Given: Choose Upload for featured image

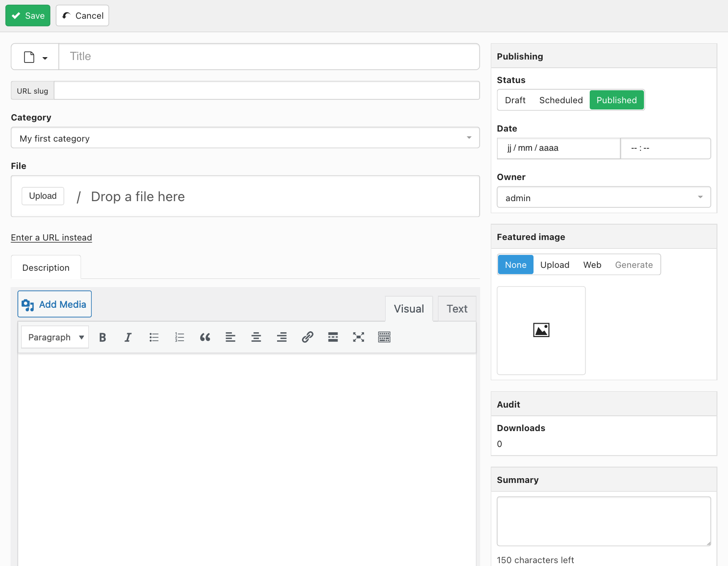Looking at the screenshot, I should pyautogui.click(x=555, y=265).
